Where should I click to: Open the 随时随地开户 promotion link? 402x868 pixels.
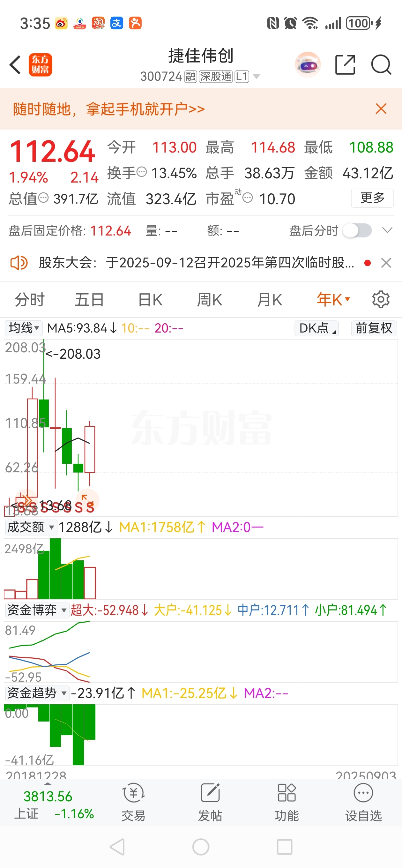(x=109, y=109)
